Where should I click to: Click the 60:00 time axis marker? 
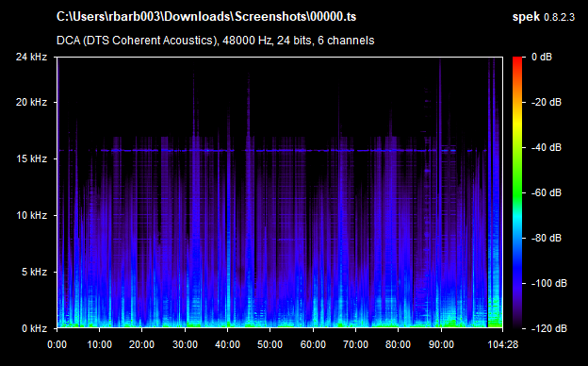coord(313,344)
